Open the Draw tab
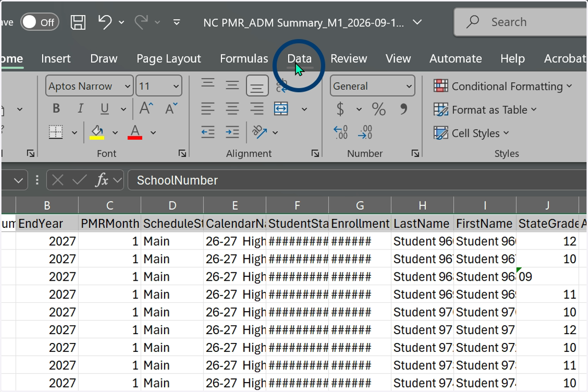Screen dimensions: 588x392 tap(104, 59)
